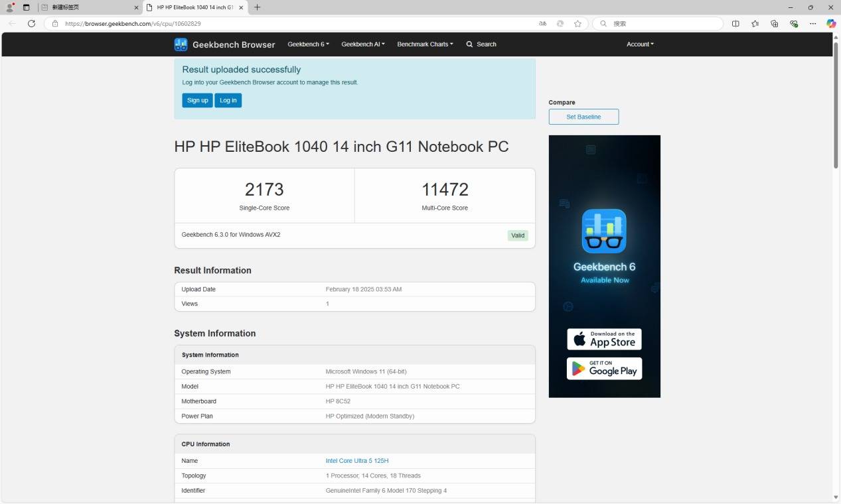Screen dimensions: 841x504
Task: Click the multi-core score 11472
Action: (x=445, y=190)
